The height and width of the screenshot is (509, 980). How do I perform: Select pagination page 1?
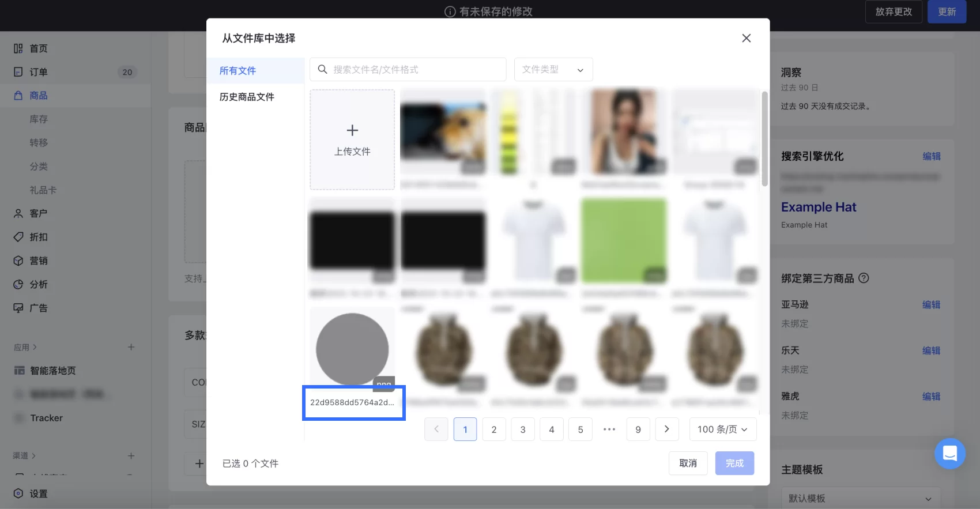tap(465, 429)
